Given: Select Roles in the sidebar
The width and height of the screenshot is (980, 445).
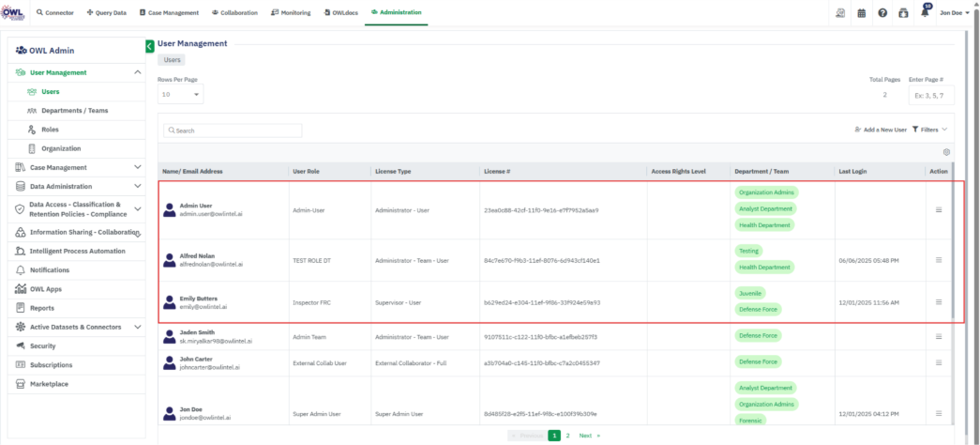Looking at the screenshot, I should pos(51,130).
